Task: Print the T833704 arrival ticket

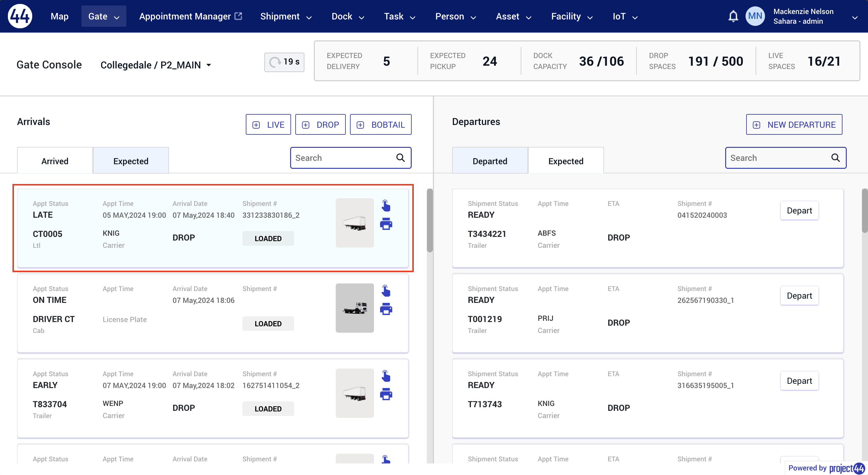Action: click(386, 394)
